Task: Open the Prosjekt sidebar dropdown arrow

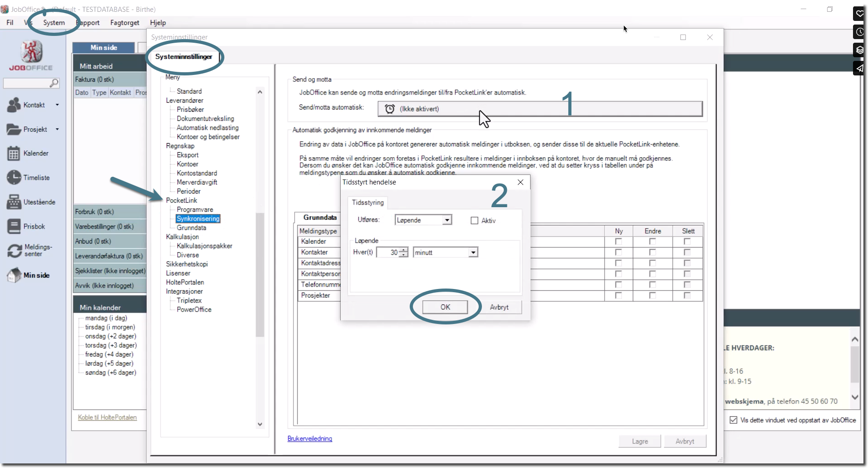Action: pos(57,129)
